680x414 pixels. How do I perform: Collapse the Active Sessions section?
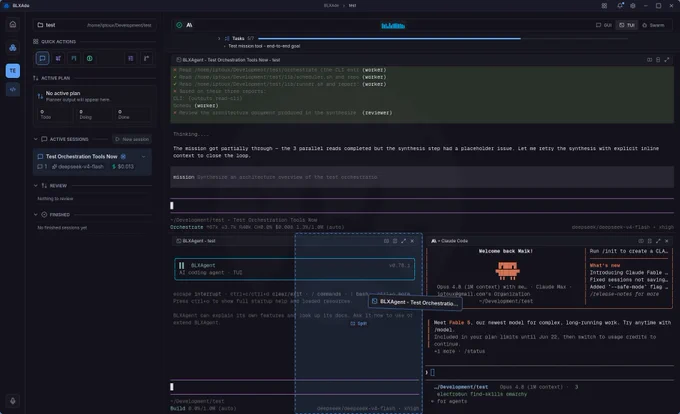[x=36, y=139]
